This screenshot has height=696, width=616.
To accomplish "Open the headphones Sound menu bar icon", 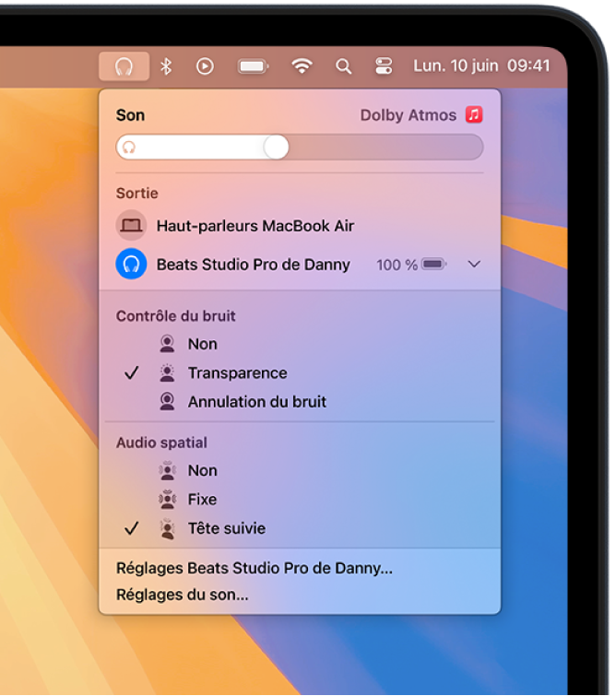I will 124,66.
